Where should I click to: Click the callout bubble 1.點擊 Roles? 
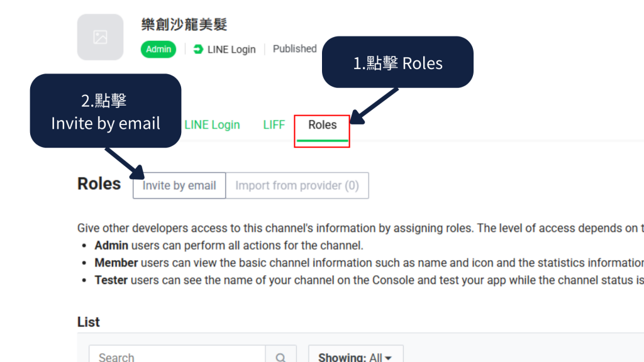click(x=397, y=63)
